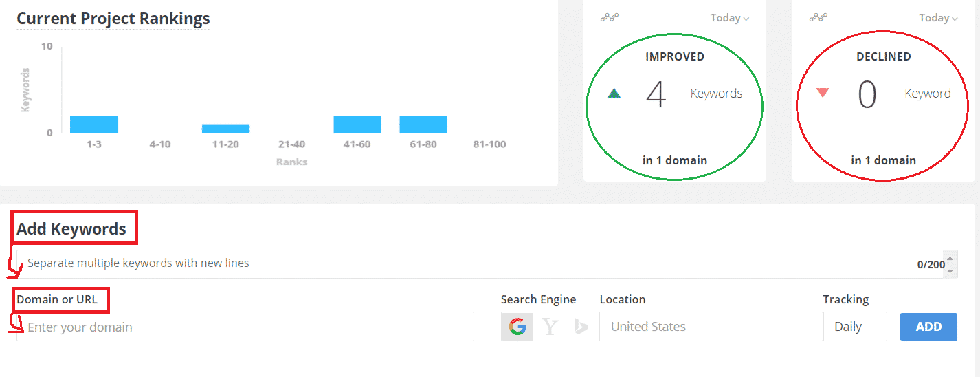Open the Today dropdown on the Declined card

(938, 18)
